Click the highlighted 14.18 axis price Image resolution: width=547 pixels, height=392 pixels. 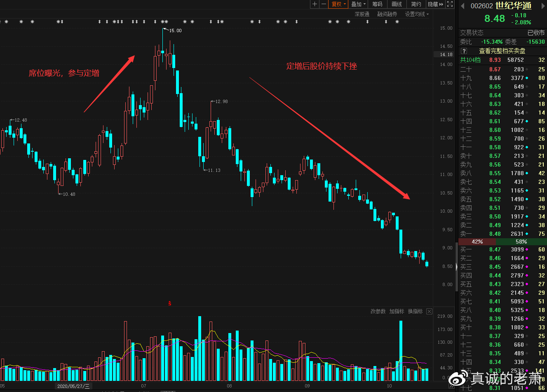coord(444,54)
